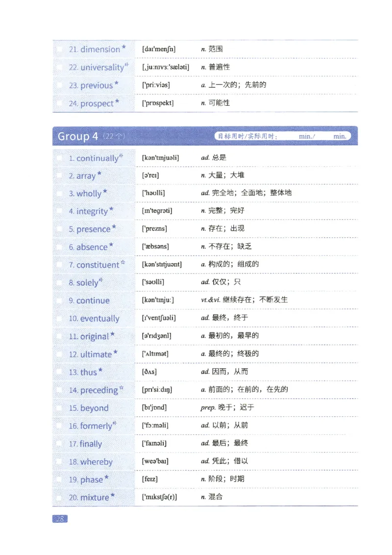
Task: Click the marker beside "formerly"
Action: coord(114,423)
